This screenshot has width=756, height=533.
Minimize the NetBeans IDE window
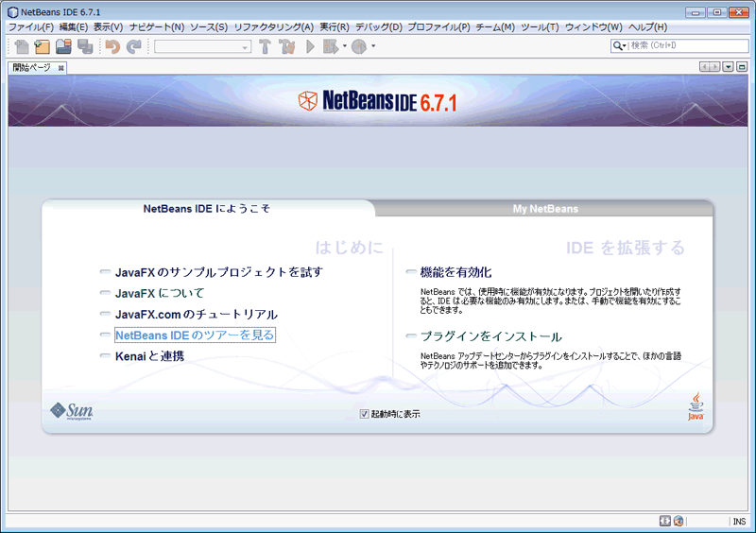[696, 12]
